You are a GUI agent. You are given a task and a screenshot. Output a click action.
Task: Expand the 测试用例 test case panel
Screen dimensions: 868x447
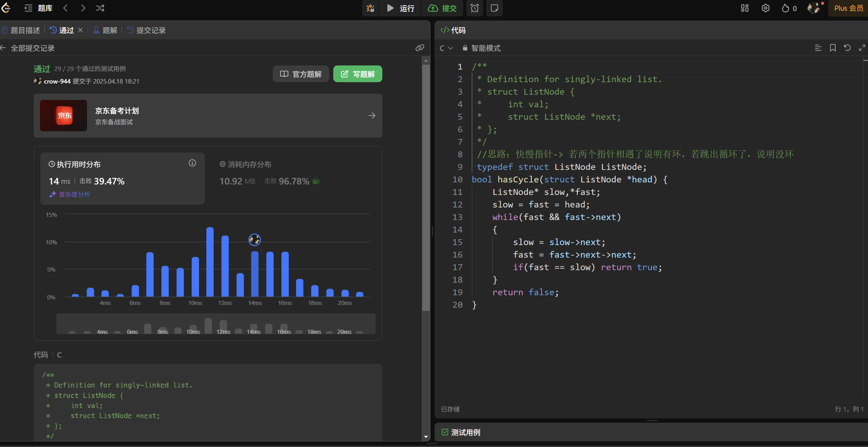465,432
